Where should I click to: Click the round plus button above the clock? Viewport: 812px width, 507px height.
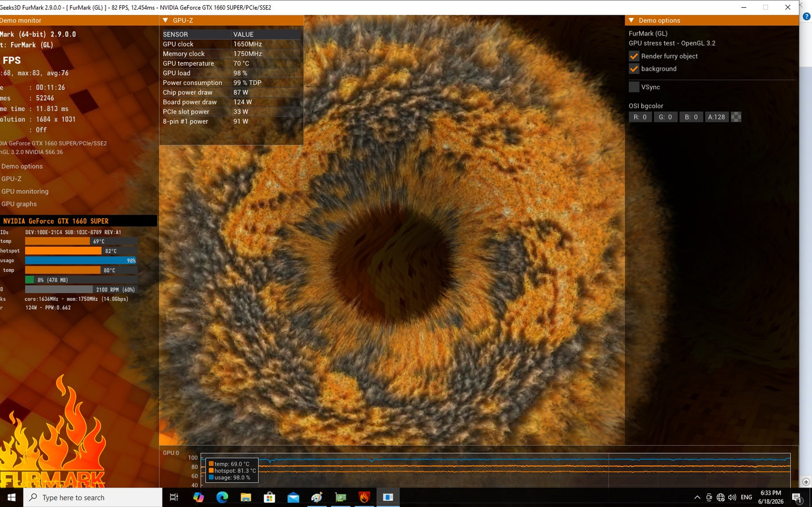click(x=806, y=482)
